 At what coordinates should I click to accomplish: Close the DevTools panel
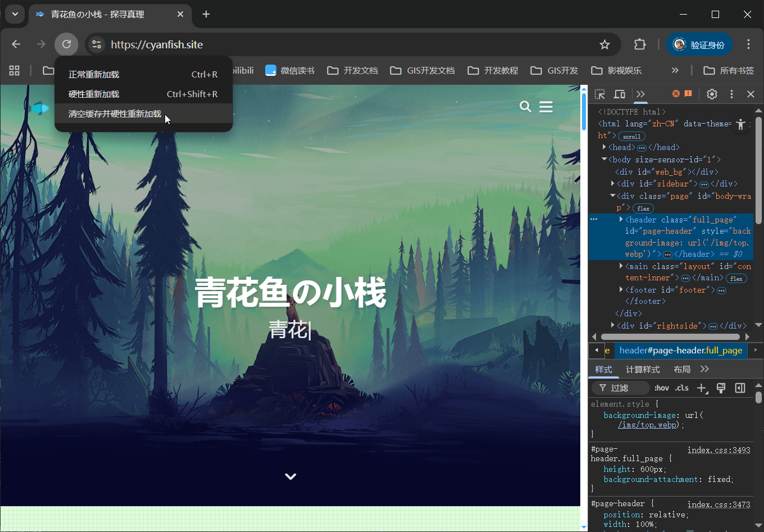pyautogui.click(x=751, y=94)
